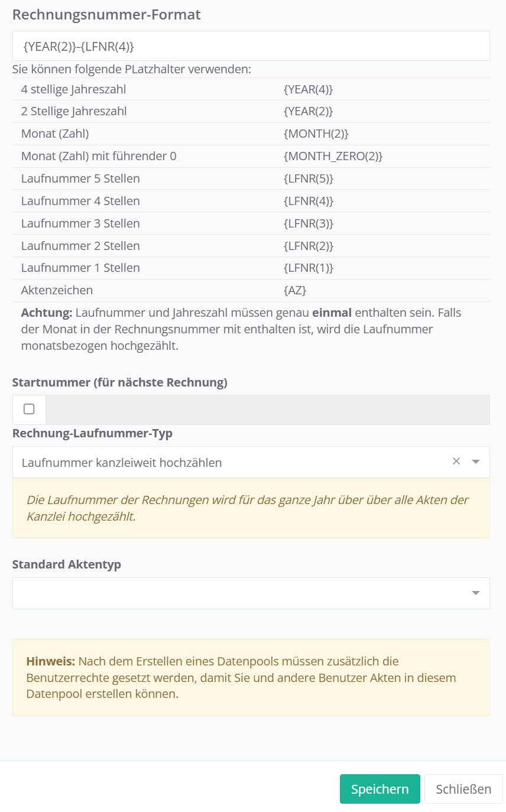Viewport: 506px width, 812px height.
Task: Click the Schließen button
Action: click(463, 789)
